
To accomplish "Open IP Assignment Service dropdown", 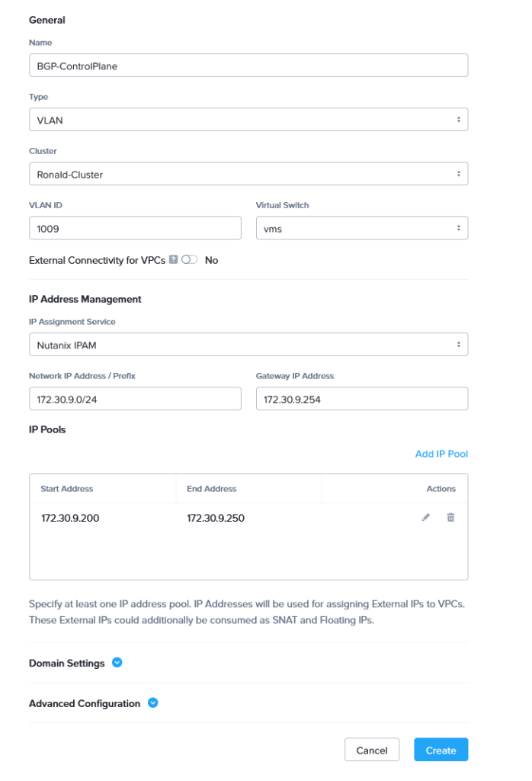I will [248, 345].
